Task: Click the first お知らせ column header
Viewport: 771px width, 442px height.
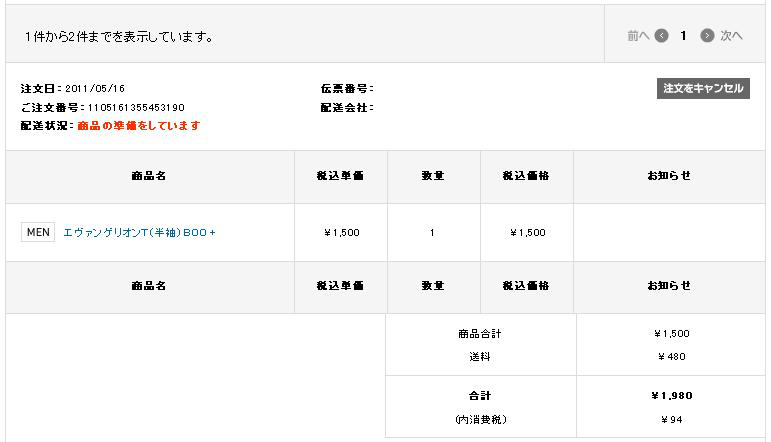Action: click(669, 176)
